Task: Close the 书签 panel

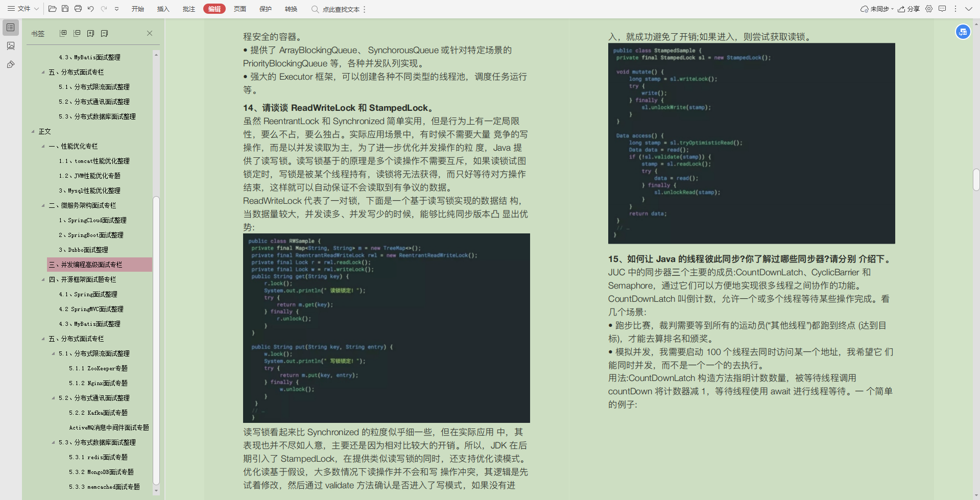Action: (150, 33)
